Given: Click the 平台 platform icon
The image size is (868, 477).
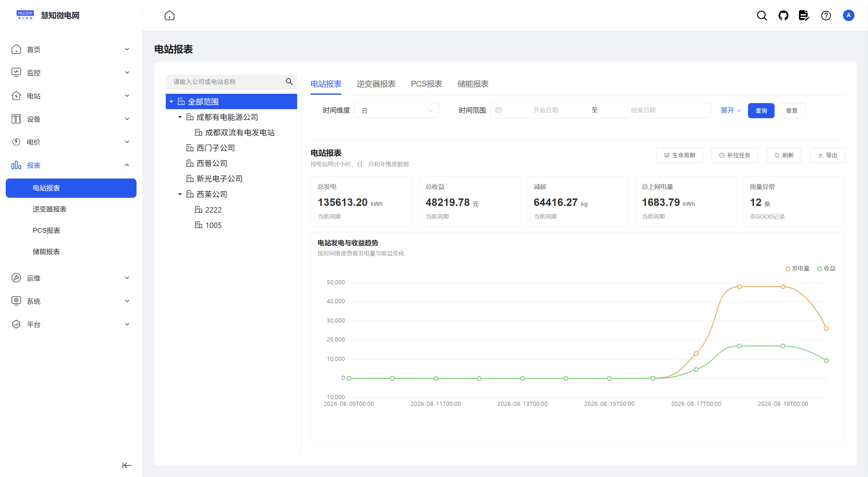Looking at the screenshot, I should coord(16,324).
